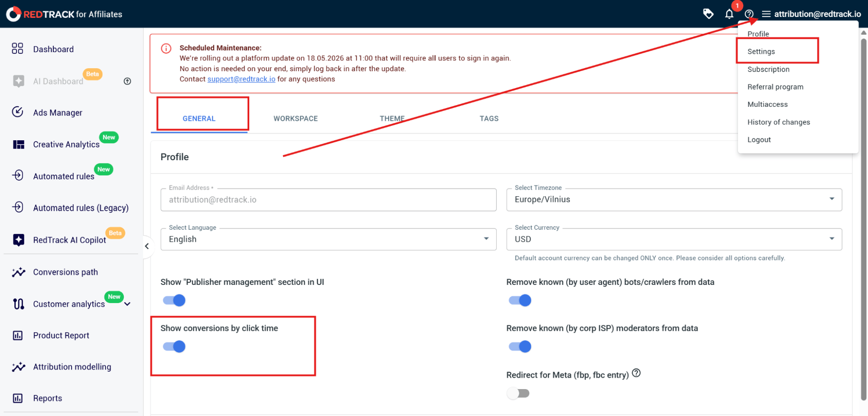This screenshot has width=868, height=416.
Task: Switch to the TAGS tab
Action: (x=489, y=119)
